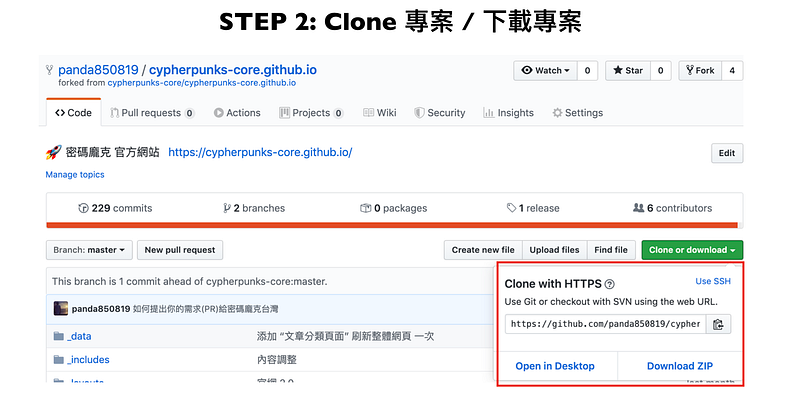
Task: Click the package icon beside 0 packages
Action: (x=365, y=208)
